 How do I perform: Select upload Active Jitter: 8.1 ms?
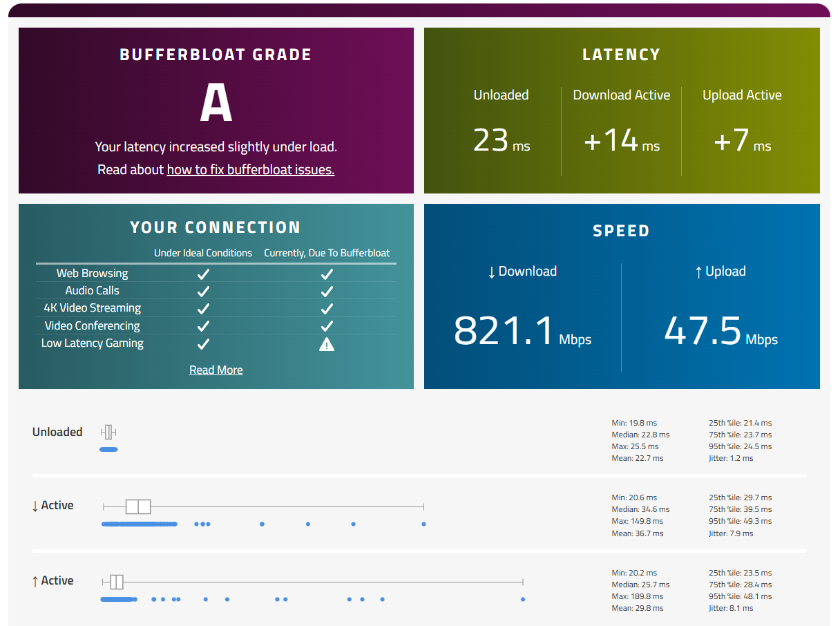731,608
